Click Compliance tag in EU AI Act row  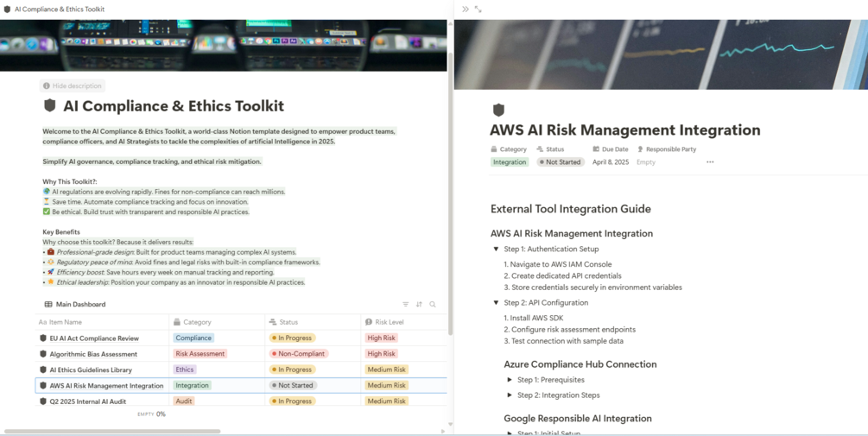193,338
